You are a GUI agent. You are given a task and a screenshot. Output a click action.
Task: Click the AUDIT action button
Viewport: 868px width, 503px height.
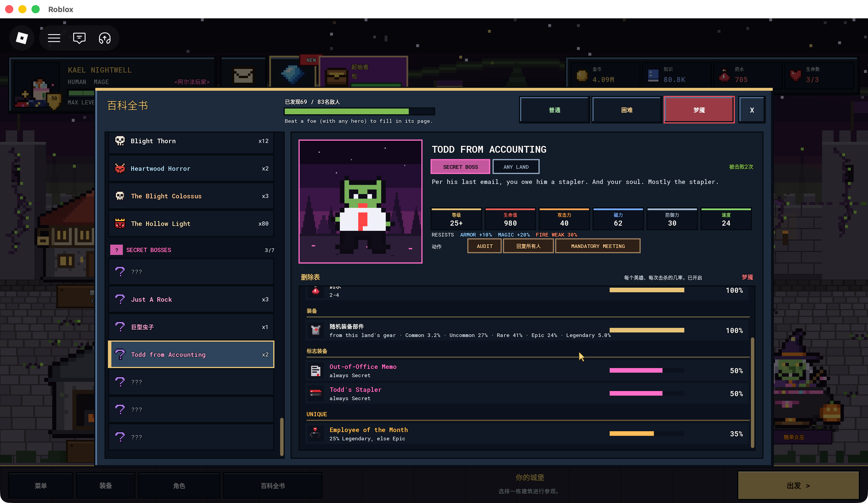[x=485, y=246]
